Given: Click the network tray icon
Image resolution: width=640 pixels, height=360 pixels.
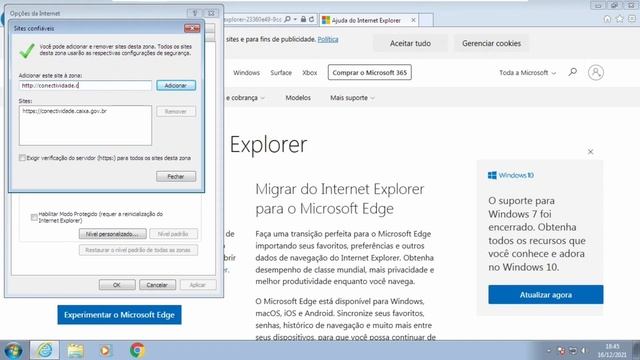Looking at the screenshot, I should click(x=573, y=351).
